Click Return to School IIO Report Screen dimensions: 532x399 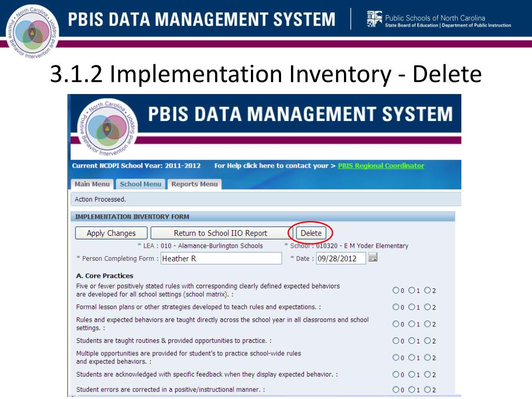click(x=220, y=233)
